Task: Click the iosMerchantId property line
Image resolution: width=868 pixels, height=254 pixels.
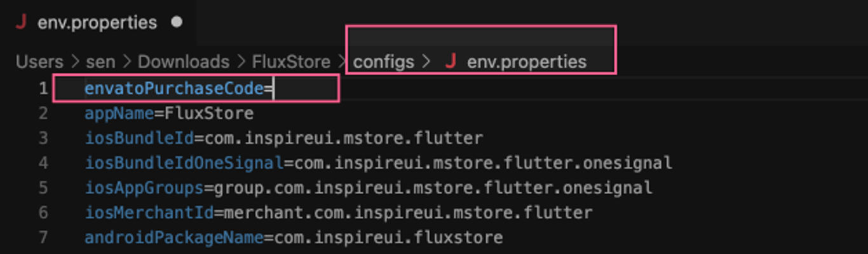Action: click(339, 212)
